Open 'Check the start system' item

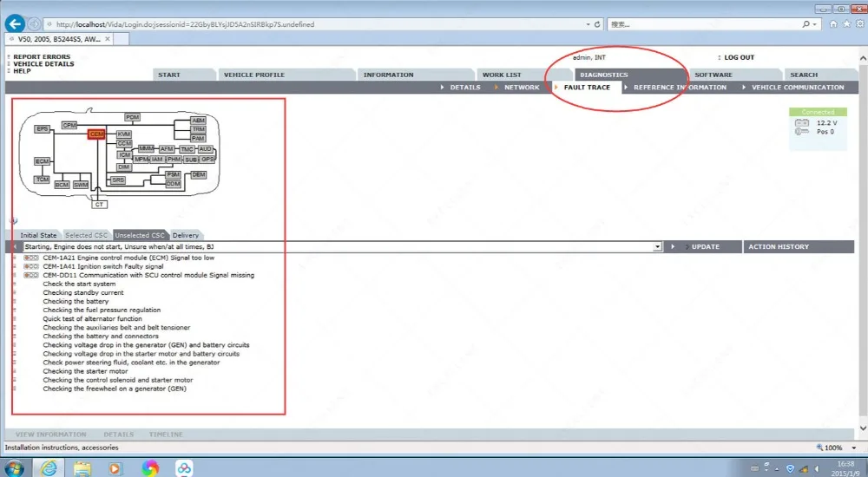click(79, 284)
